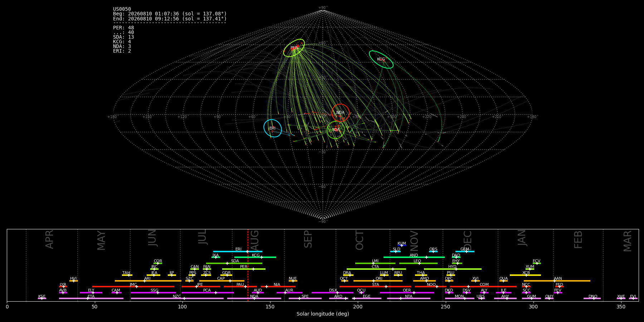This screenshot has width=644, height=322.
Task: Click the LYR shower bar
Action: pos(63,287)
